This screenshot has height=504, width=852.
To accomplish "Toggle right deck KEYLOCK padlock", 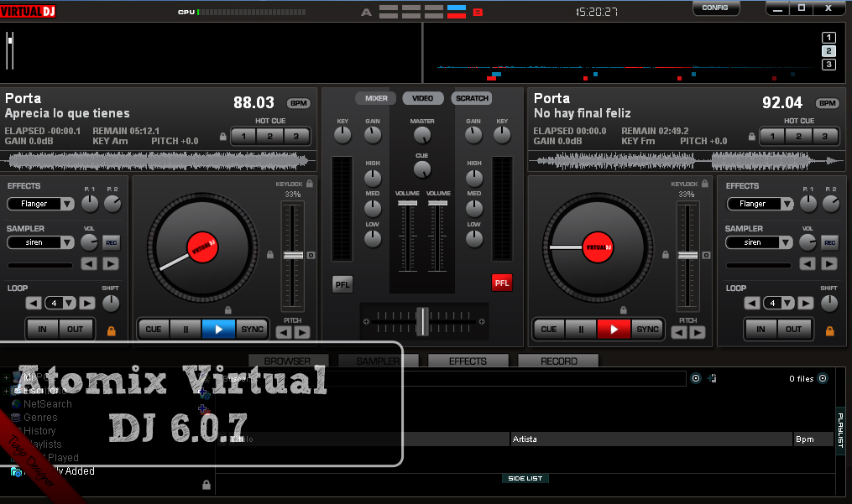I will (705, 184).
